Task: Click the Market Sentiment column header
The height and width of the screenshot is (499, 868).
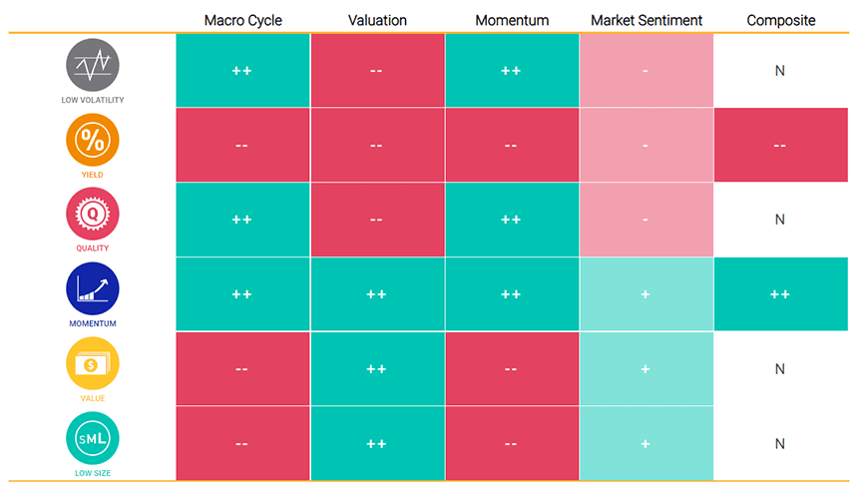Action: point(647,20)
